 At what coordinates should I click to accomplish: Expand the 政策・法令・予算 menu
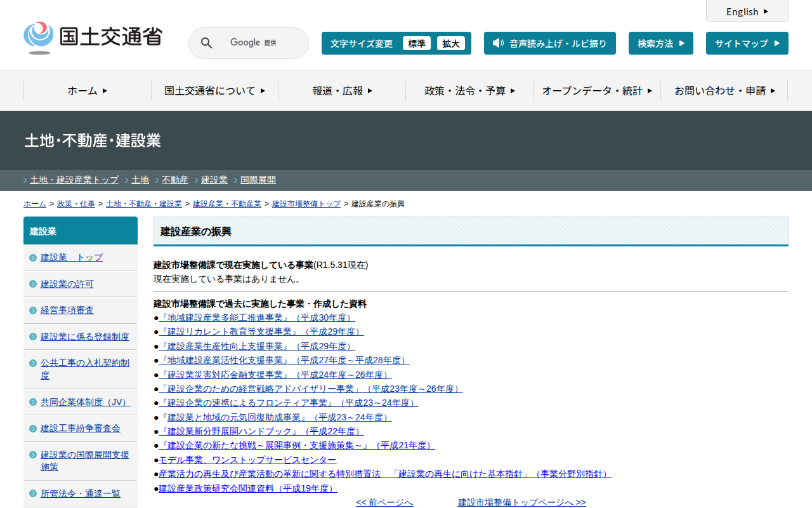coord(469,91)
